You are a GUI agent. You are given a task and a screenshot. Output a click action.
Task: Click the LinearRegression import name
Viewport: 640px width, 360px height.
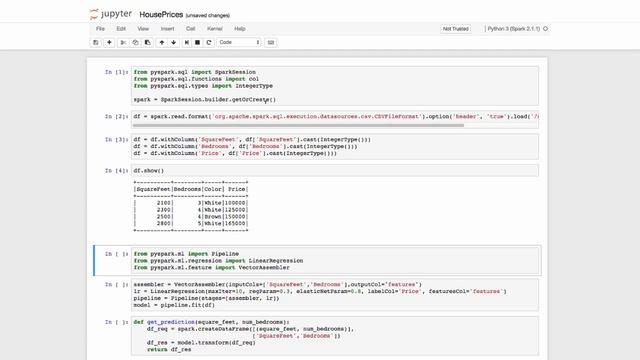(x=276, y=261)
